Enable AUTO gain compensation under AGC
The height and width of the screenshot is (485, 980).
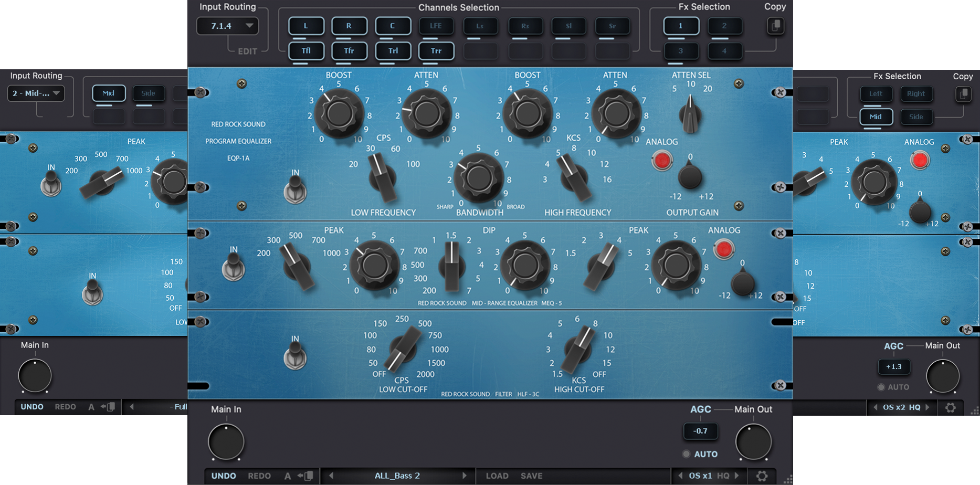[687, 454]
